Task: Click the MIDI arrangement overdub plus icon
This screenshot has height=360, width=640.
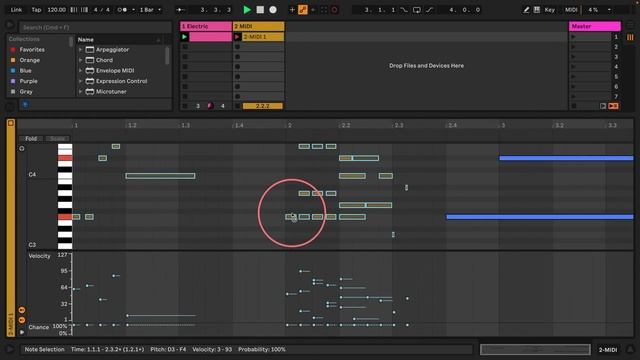Action: tap(292, 9)
